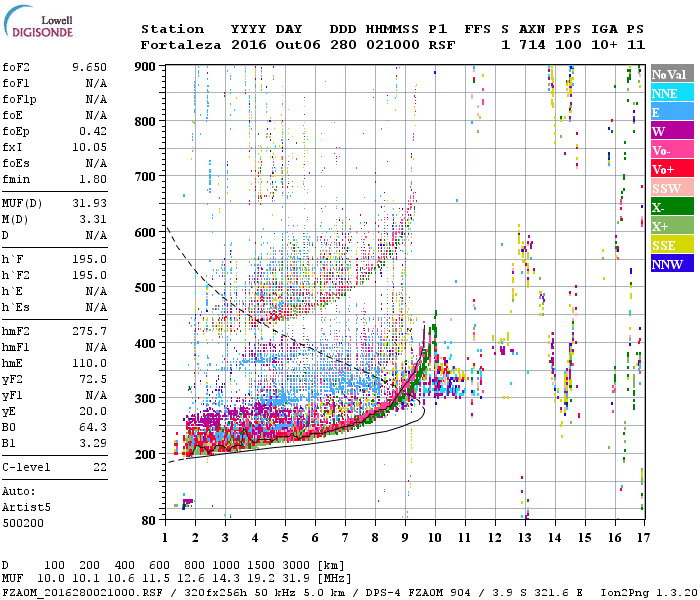This screenshot has height=600, width=700.
Task: Click the IGA value 10+
Action: click(x=604, y=45)
